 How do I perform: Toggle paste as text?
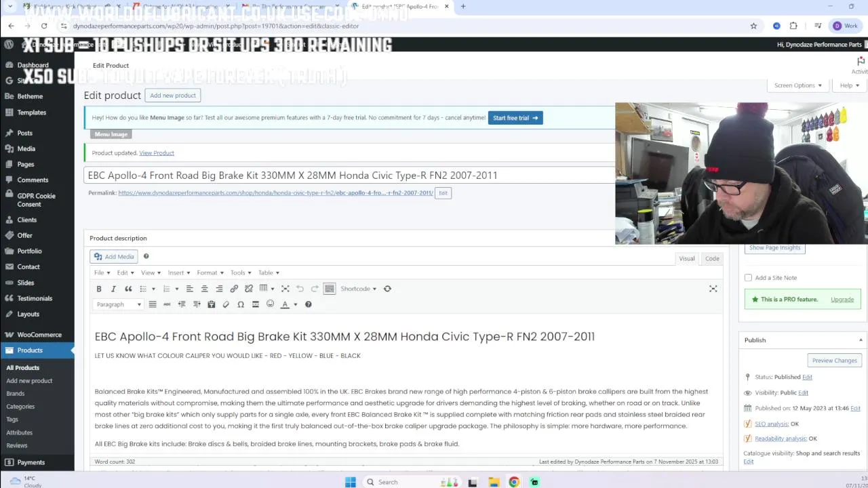(212, 304)
